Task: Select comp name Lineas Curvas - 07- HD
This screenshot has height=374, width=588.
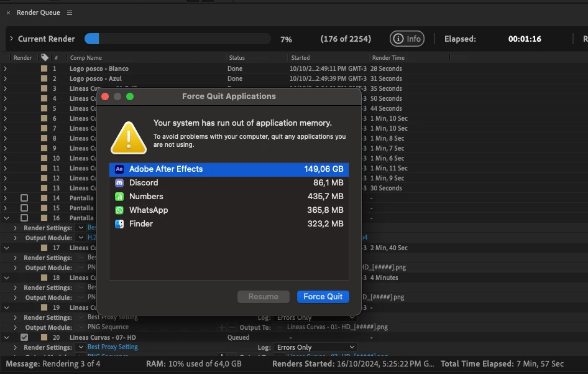Action: click(103, 337)
